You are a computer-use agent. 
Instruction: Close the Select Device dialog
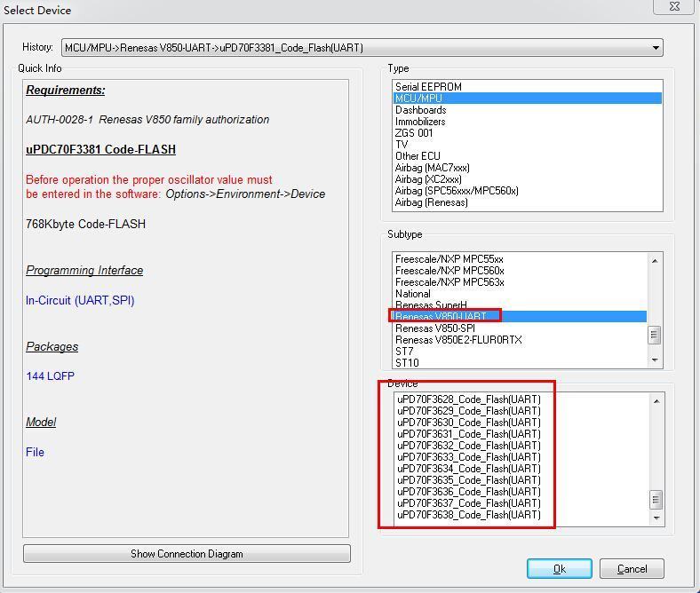tap(674, 7)
